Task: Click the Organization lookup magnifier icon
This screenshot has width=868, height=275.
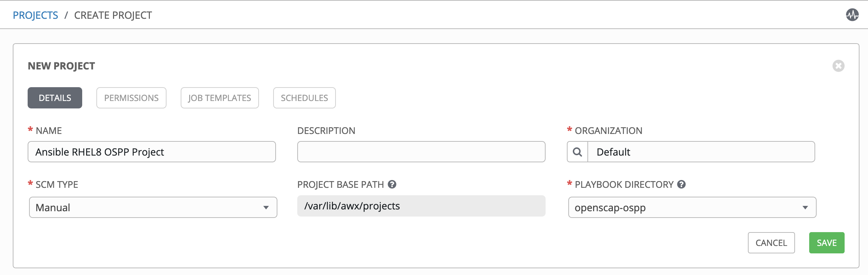Action: click(x=577, y=152)
